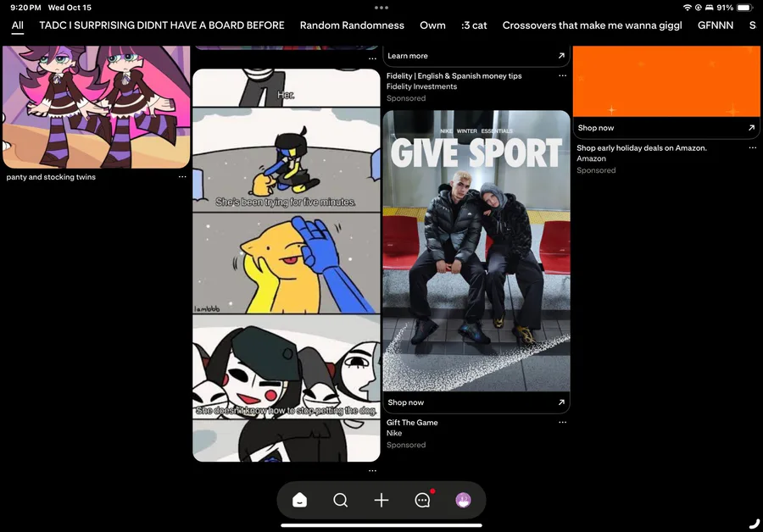This screenshot has width=763, height=532.
Task: Open options for Nike Gift The Game pin
Action: 563,422
